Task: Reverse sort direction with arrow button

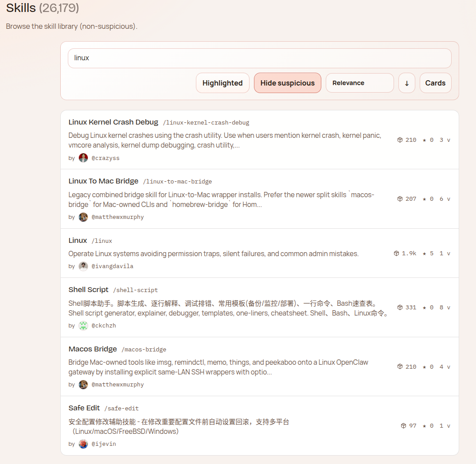Action: [x=406, y=83]
